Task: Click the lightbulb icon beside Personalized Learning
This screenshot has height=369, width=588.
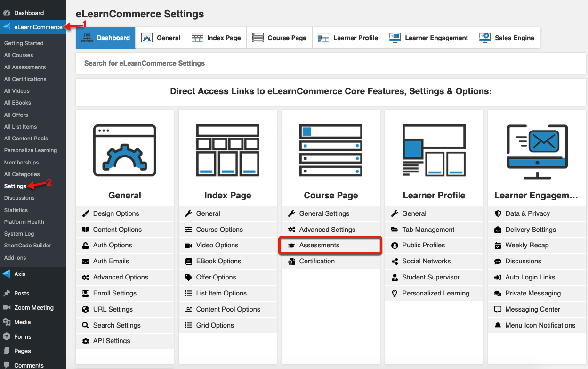Action: point(395,293)
